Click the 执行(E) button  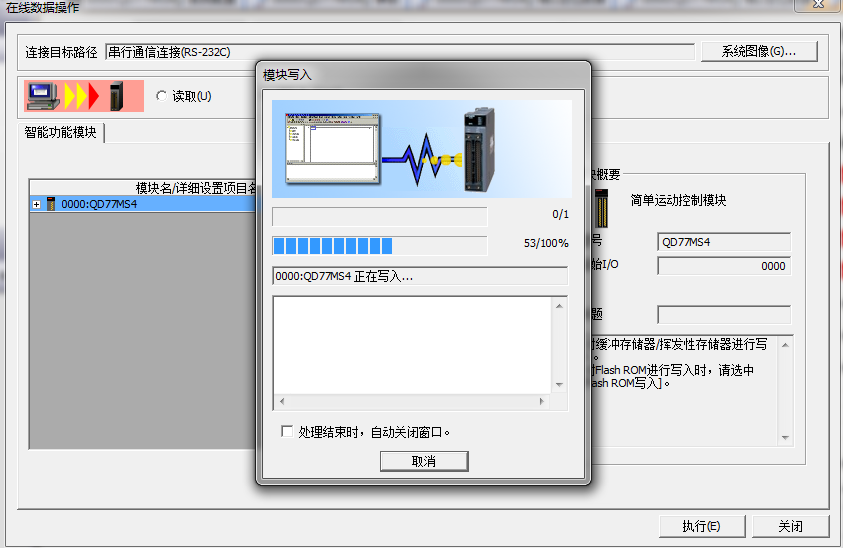(700, 526)
